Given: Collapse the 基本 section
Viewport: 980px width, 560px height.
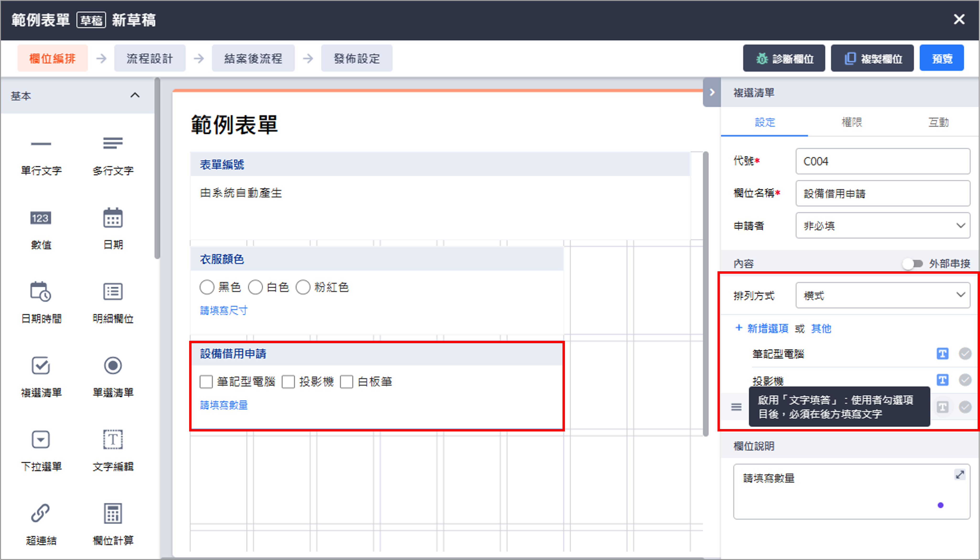Looking at the screenshot, I should click(135, 95).
